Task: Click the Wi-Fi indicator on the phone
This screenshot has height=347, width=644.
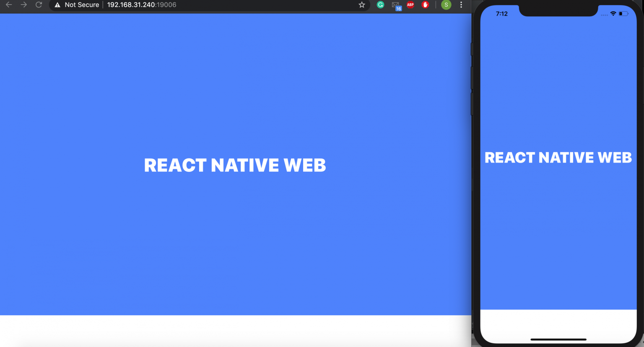Action: pyautogui.click(x=613, y=13)
